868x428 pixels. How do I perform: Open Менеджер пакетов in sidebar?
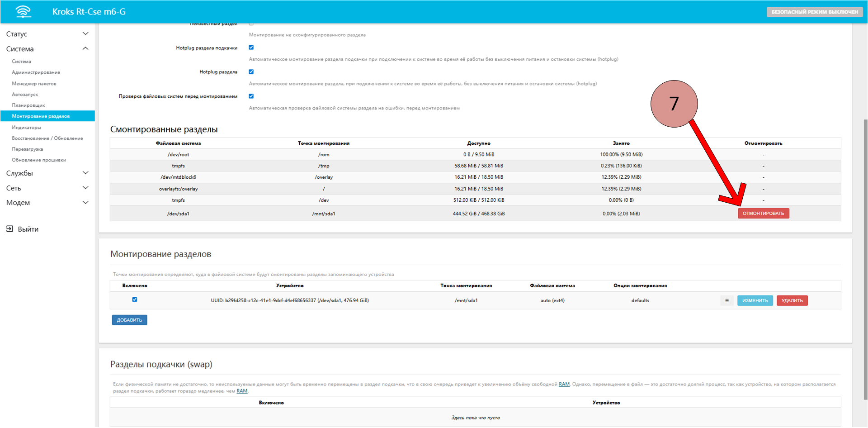pos(34,84)
